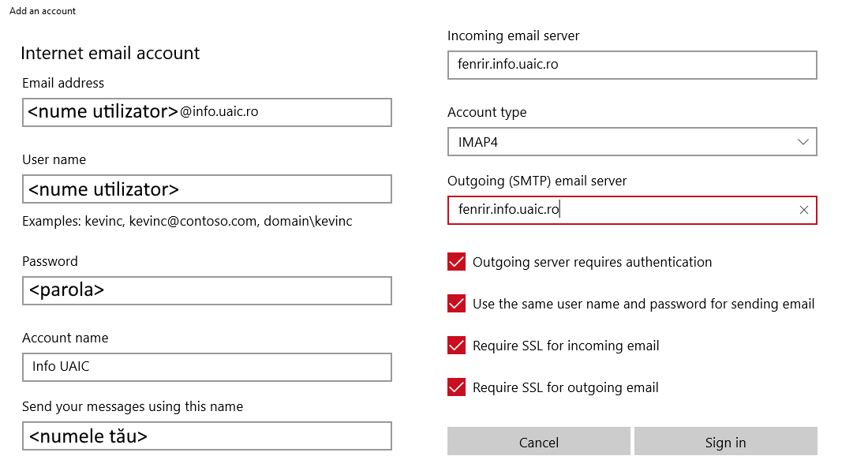
Task: Disable Require SSL for incoming email
Action: [456, 346]
